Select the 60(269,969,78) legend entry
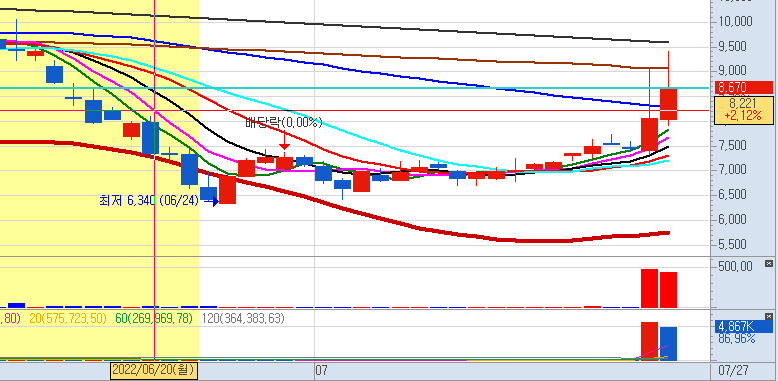Viewport: 778px width, 381px height. [x=153, y=318]
